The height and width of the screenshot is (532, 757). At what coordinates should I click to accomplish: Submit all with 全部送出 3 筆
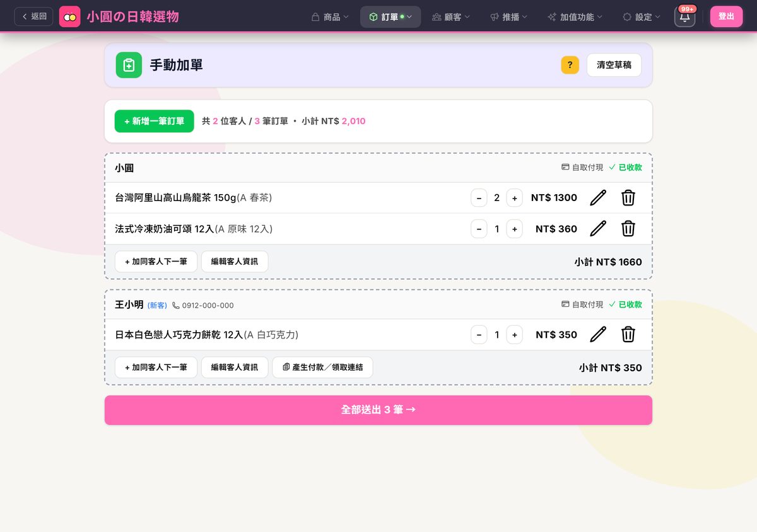click(378, 410)
